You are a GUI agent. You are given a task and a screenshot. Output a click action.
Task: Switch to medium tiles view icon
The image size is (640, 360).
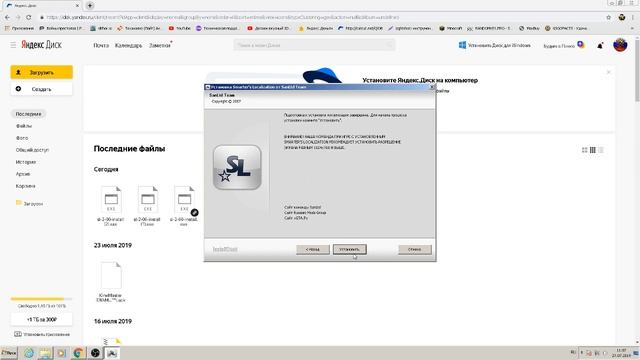(593, 150)
